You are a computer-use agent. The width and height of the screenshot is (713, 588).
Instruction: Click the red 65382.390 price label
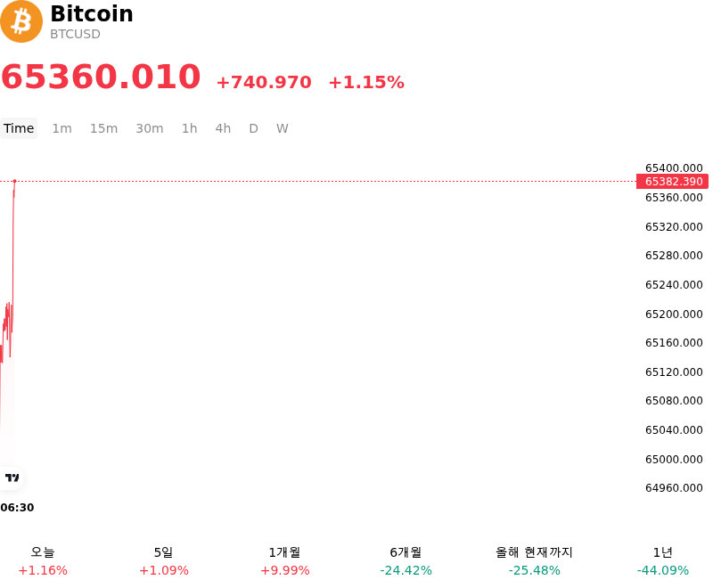673,182
